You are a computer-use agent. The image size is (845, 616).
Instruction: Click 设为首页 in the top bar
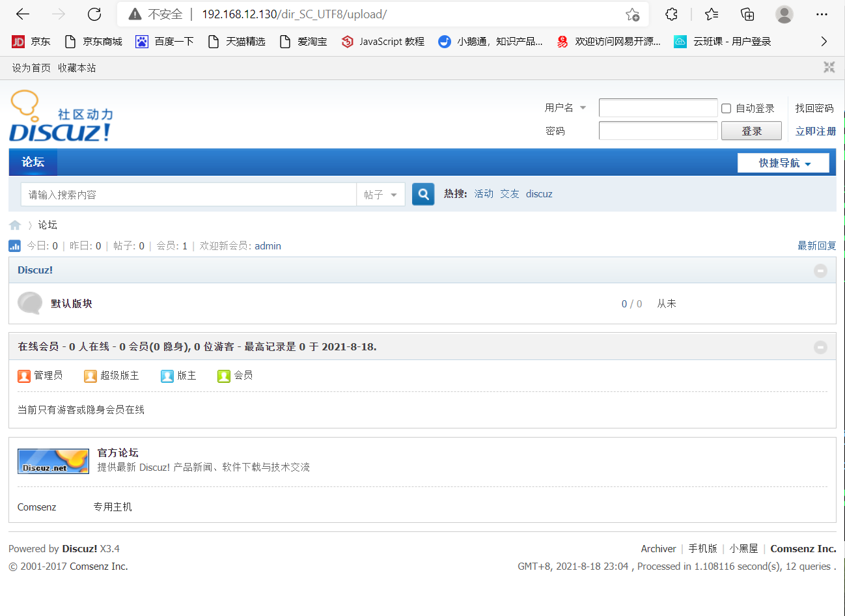[31, 68]
